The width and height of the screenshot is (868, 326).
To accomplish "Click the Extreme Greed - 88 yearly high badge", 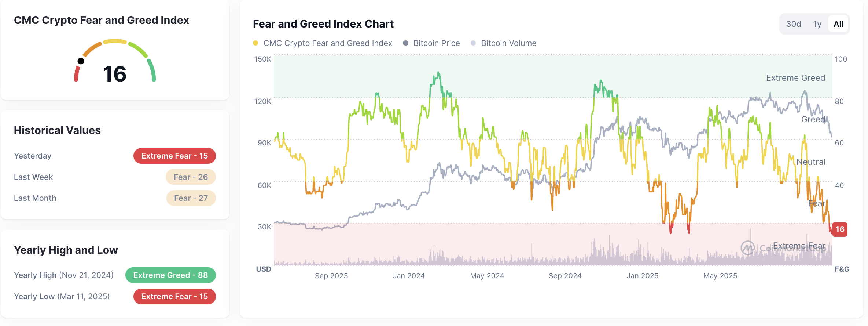I will 170,275.
